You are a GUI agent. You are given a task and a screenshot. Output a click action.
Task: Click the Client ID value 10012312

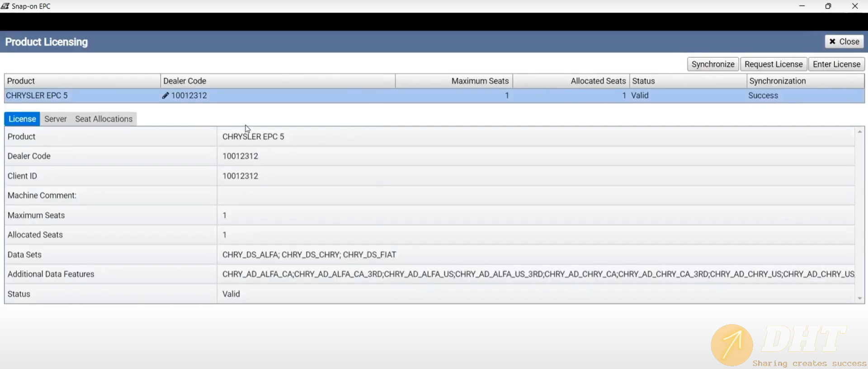click(240, 176)
